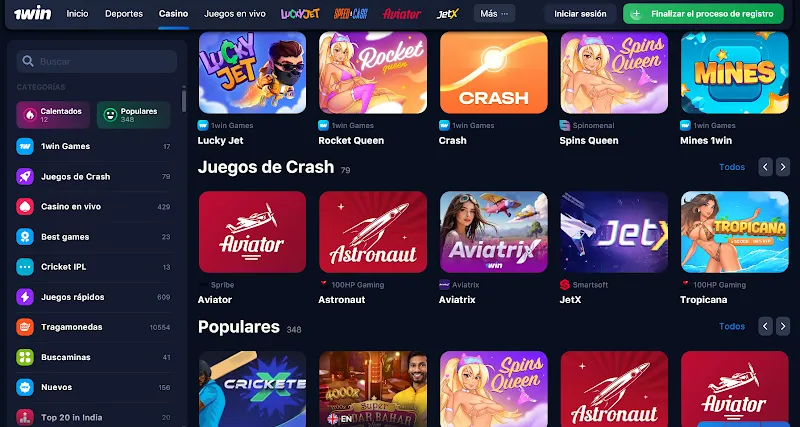Select the Buscaminas category icon
800x427 pixels.
coord(25,357)
